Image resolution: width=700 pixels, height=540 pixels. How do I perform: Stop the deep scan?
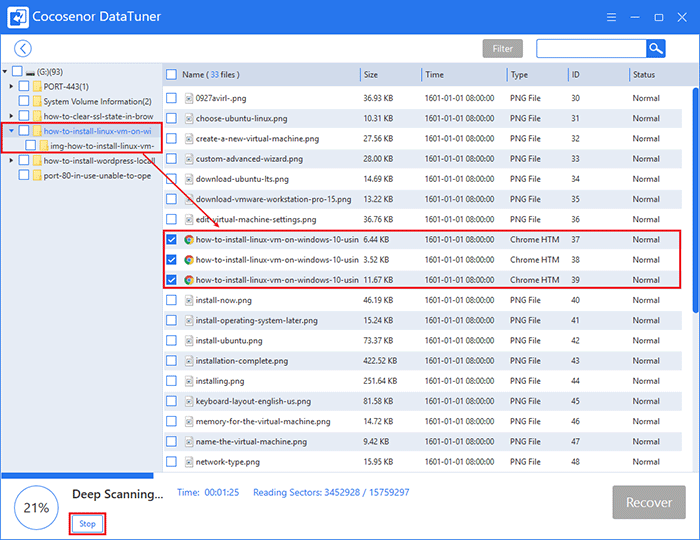pyautogui.click(x=88, y=524)
